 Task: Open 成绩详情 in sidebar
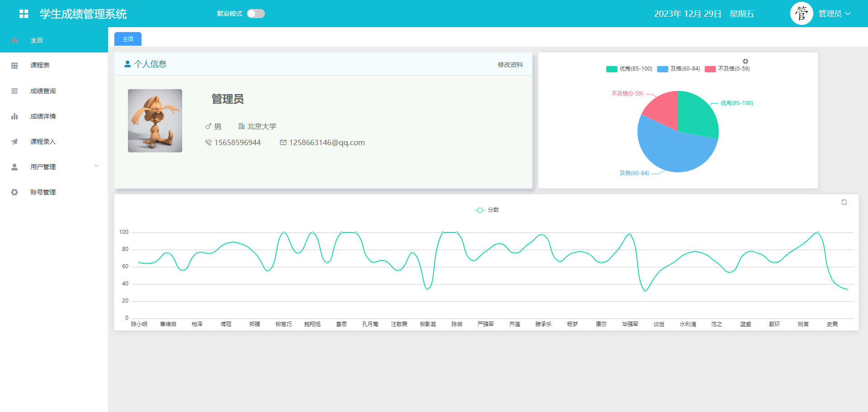[54, 116]
